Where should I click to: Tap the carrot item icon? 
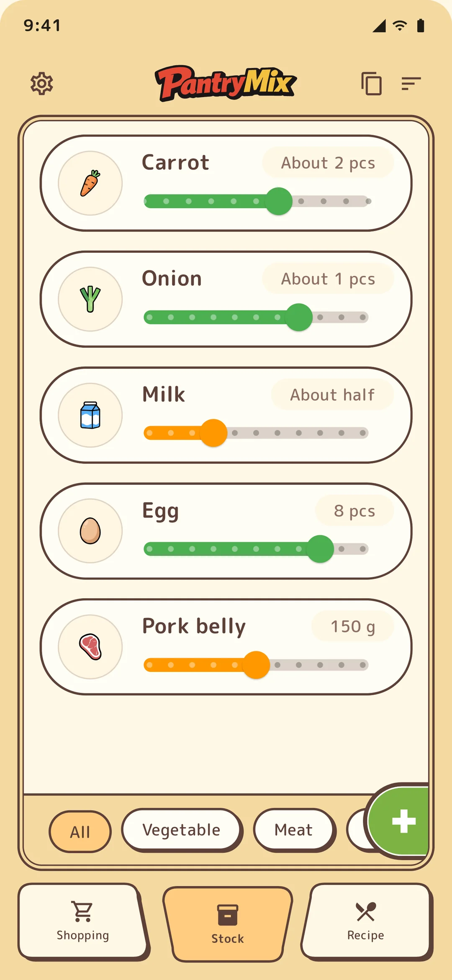tap(90, 183)
